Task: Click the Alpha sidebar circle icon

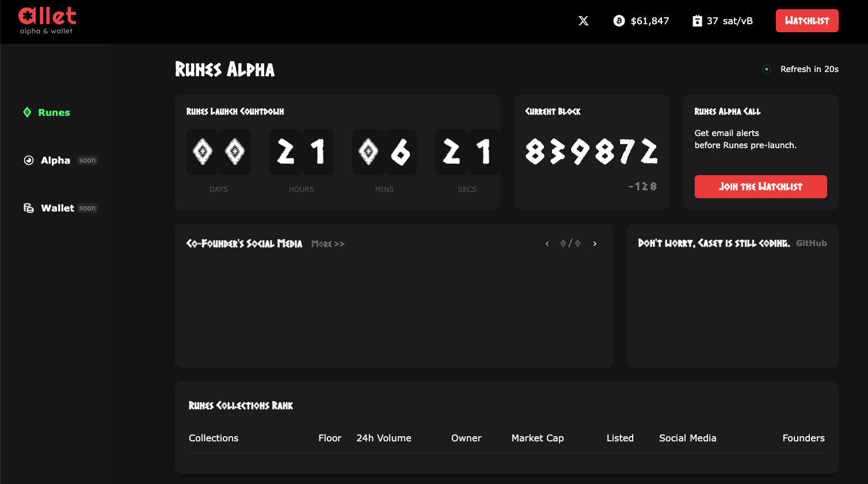Action: coord(28,160)
